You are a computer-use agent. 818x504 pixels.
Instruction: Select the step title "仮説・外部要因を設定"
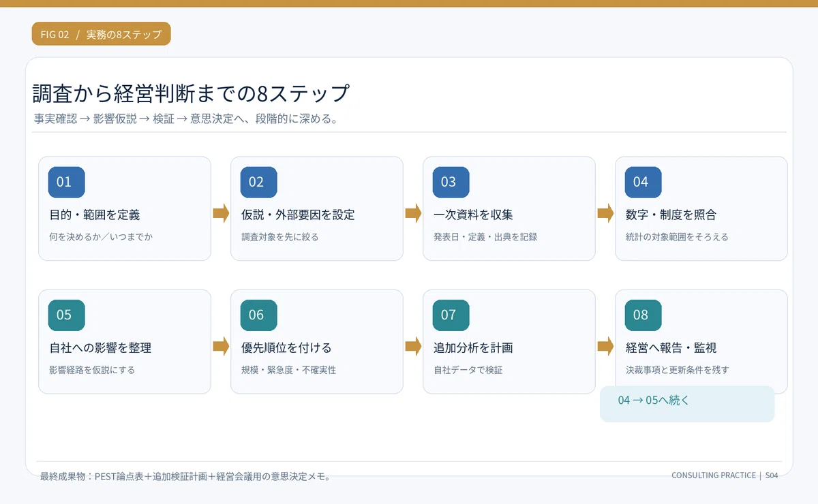coord(299,215)
